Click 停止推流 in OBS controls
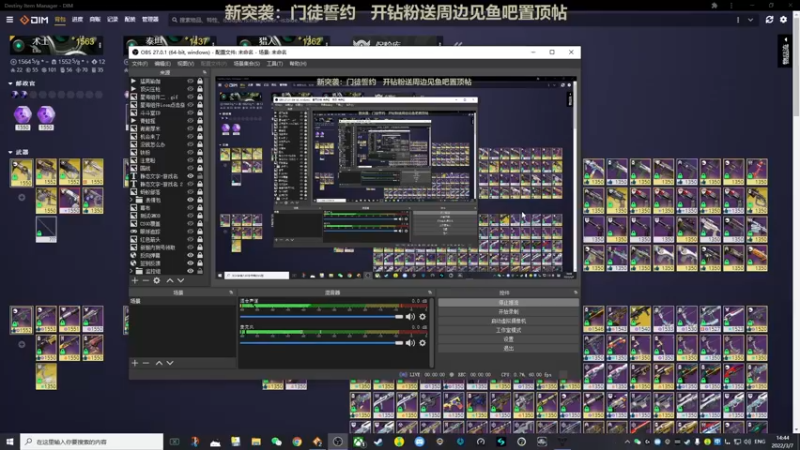Screen dimensions: 800x450 [x=508, y=303]
